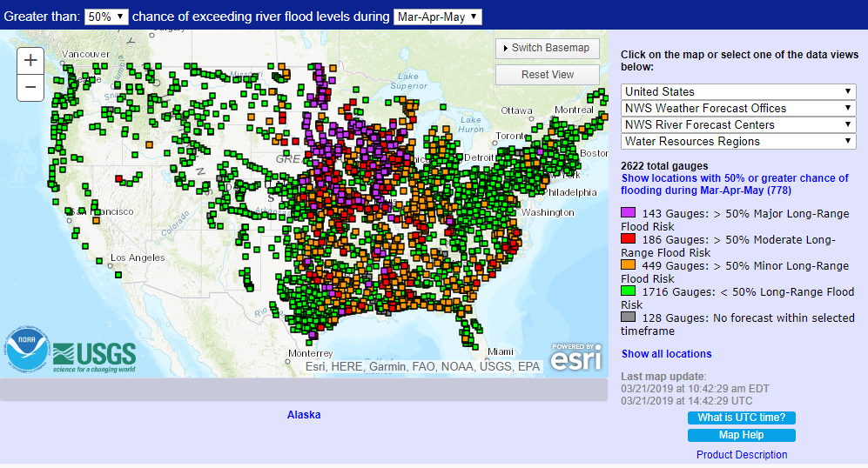Viewport: 868px width, 468px height.
Task: Click the red Moderate Flood Risk legend square
Action: 628,239
